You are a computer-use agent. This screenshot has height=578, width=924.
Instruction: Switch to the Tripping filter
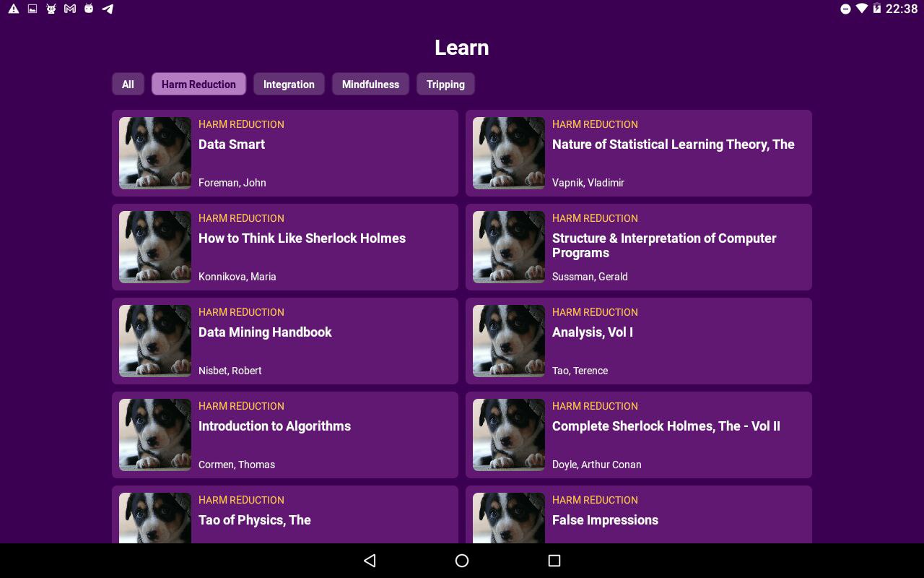tap(445, 84)
